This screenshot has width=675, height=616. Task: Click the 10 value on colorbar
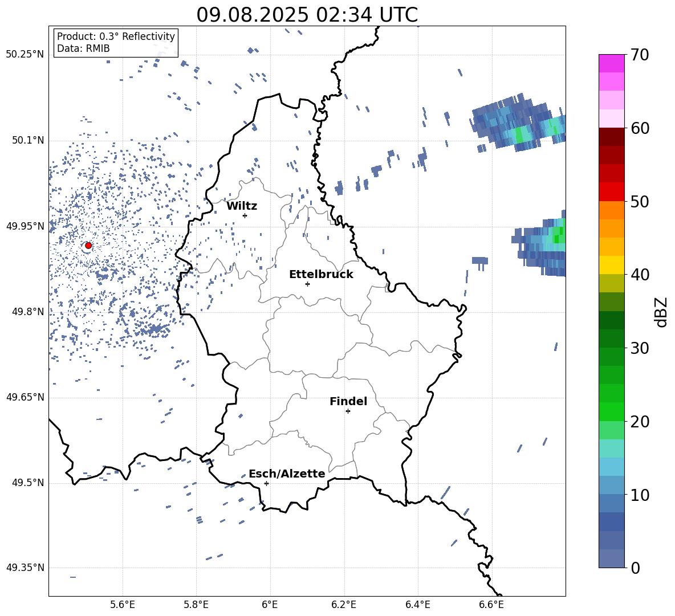[640, 495]
